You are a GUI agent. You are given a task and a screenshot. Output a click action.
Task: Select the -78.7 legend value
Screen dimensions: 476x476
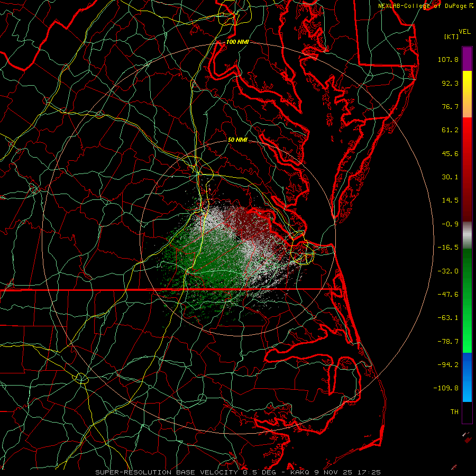pos(448,342)
